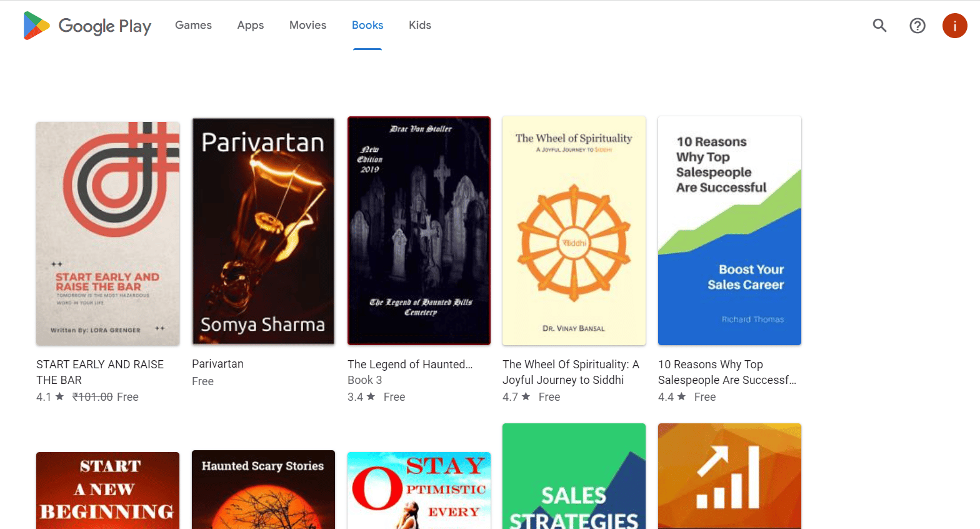Open the Stay Optimistic Every cover

pyautogui.click(x=419, y=490)
